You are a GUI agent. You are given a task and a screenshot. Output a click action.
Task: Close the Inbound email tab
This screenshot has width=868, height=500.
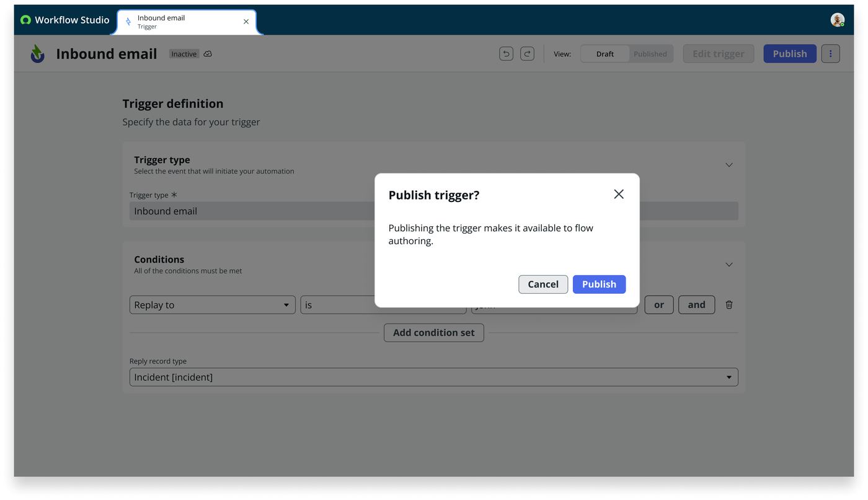click(246, 22)
